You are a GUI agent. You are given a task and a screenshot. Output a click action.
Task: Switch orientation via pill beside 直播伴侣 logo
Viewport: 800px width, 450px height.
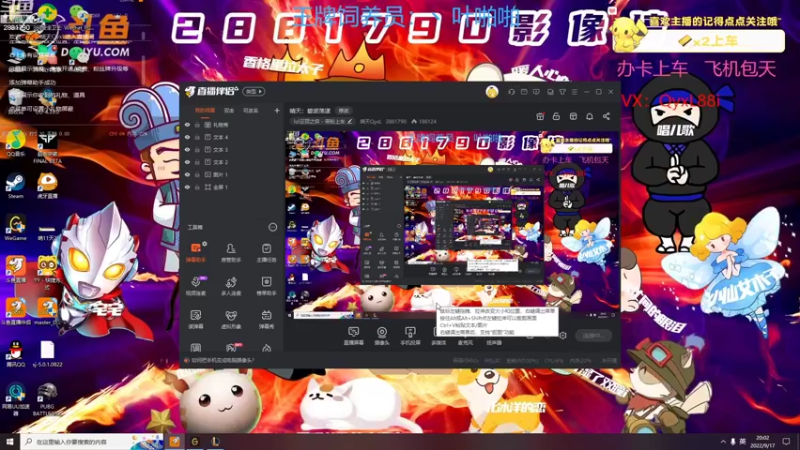coord(254,92)
